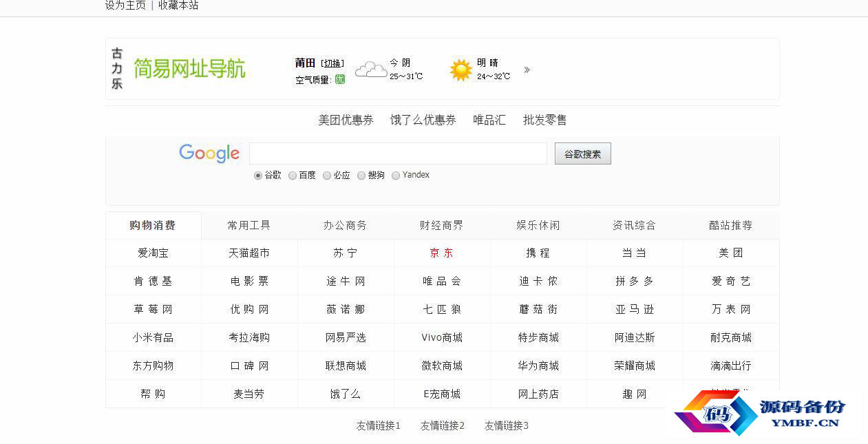Click the 途牛网 link
The width and height of the screenshot is (868, 444).
tap(346, 282)
